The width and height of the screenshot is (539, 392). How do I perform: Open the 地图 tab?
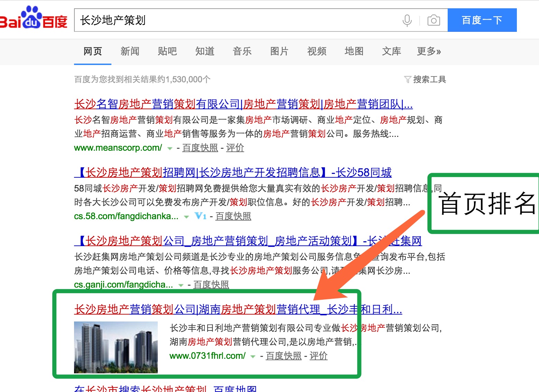pyautogui.click(x=354, y=52)
